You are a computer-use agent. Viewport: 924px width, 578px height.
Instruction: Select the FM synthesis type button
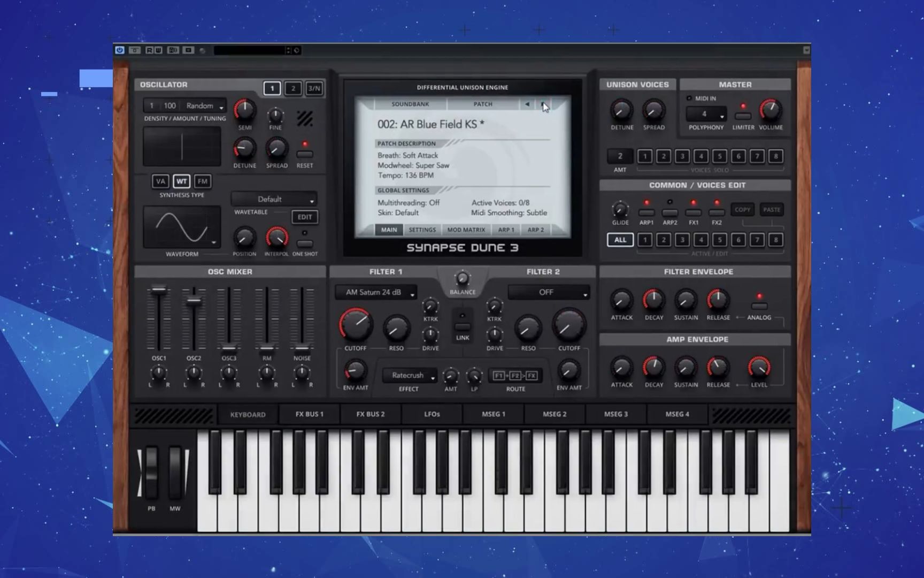point(203,181)
